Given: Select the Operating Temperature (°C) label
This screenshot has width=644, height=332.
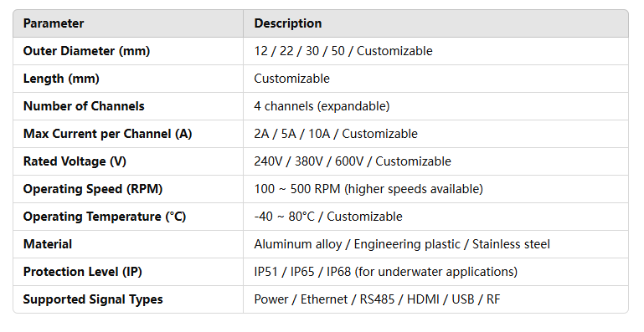Looking at the screenshot, I should coord(105,217).
